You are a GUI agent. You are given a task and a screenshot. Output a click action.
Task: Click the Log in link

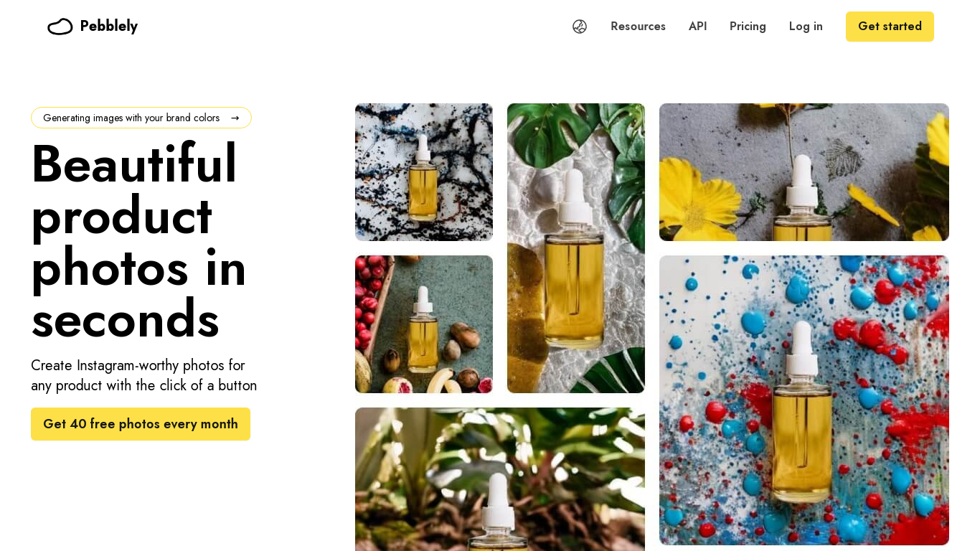tap(806, 27)
